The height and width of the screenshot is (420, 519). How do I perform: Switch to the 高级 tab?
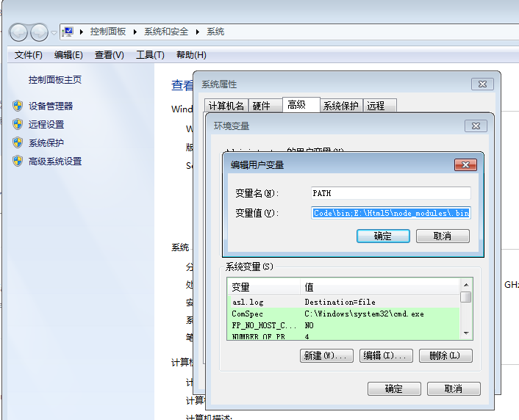tap(301, 105)
